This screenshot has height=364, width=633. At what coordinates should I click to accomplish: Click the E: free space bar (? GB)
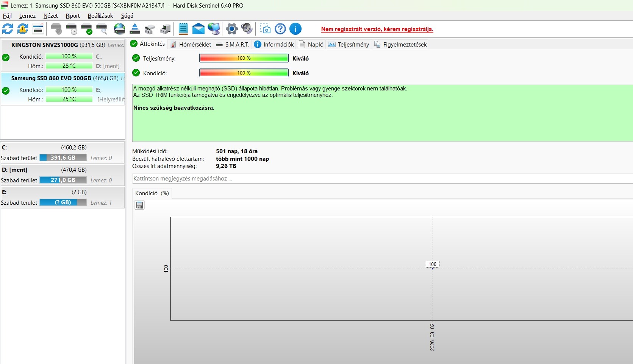pyautogui.click(x=63, y=202)
